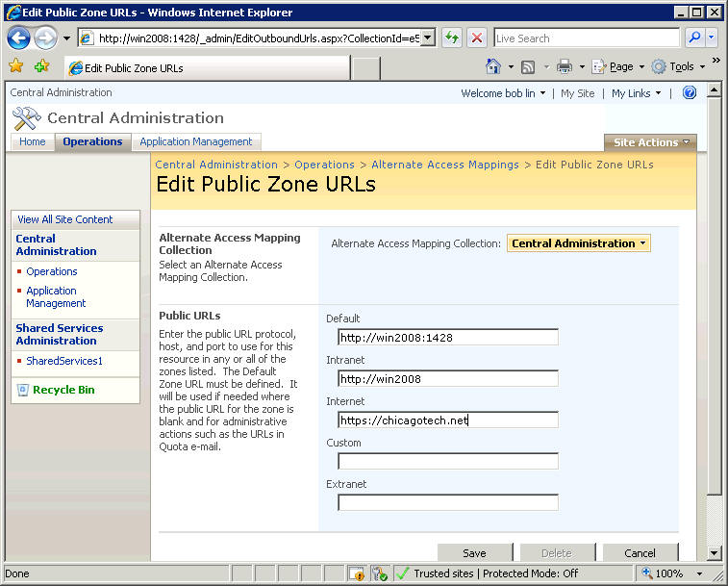Open the Page menu
The image size is (728, 586).
pos(618,67)
